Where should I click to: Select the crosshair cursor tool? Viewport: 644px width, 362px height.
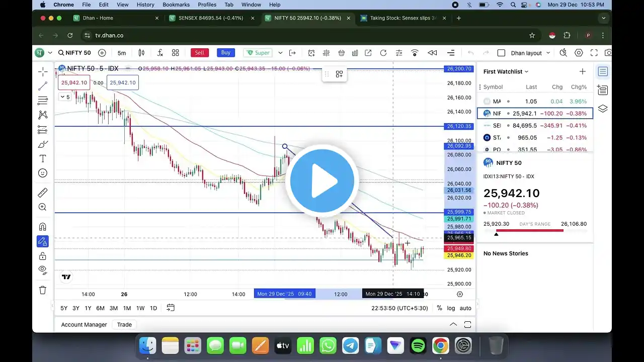point(43,71)
